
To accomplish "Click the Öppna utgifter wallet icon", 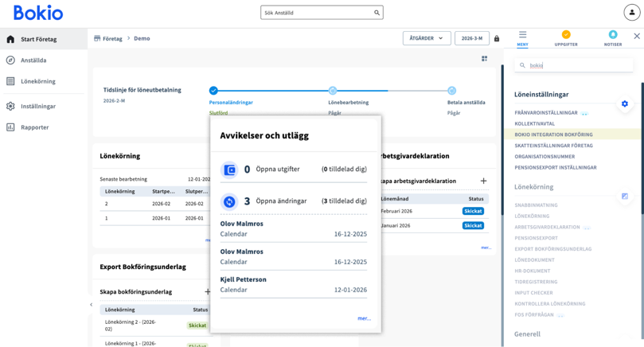I will [229, 170].
